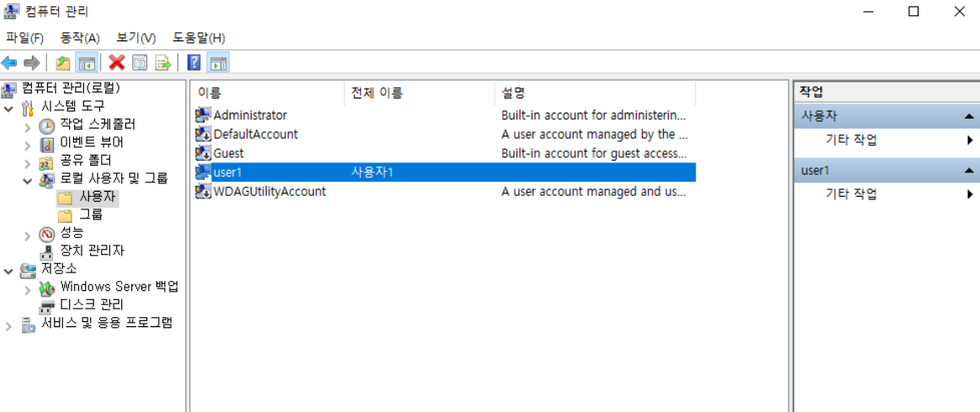This screenshot has width=980, height=412.
Task: Open the blue Help question mark icon
Action: coord(193,62)
